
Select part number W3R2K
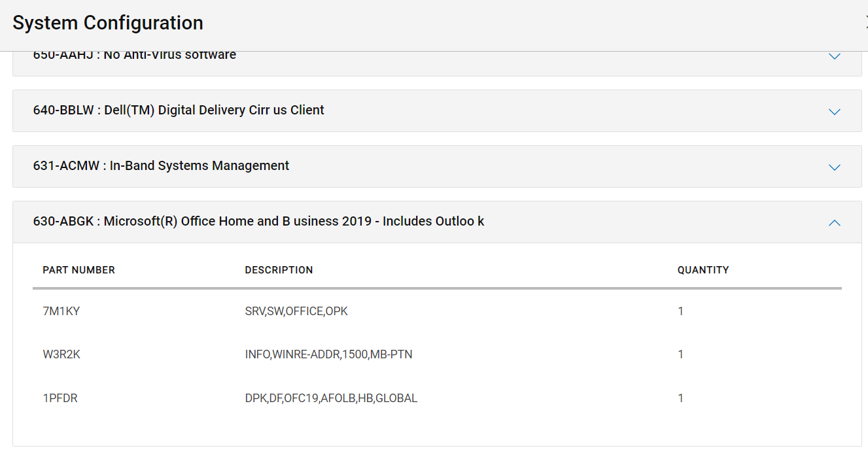(61, 354)
